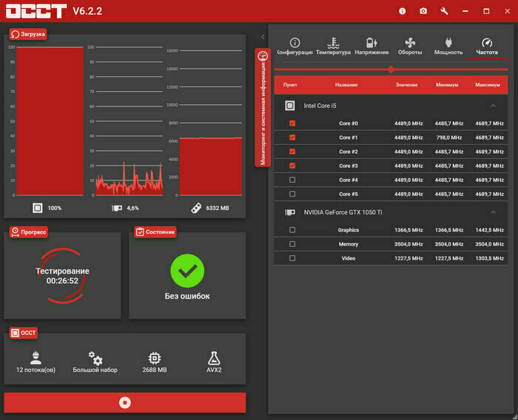Image resolution: width=518 pixels, height=420 pixels.
Task: Open the Конфигурация tab
Action: (295, 47)
